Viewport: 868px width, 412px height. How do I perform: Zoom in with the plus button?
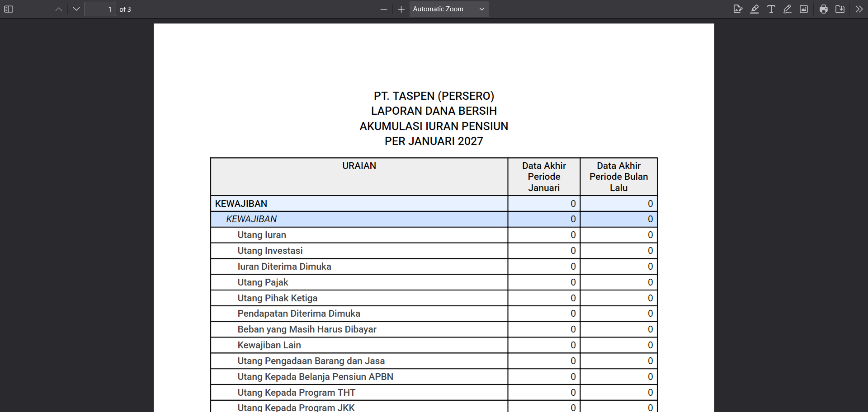click(401, 9)
